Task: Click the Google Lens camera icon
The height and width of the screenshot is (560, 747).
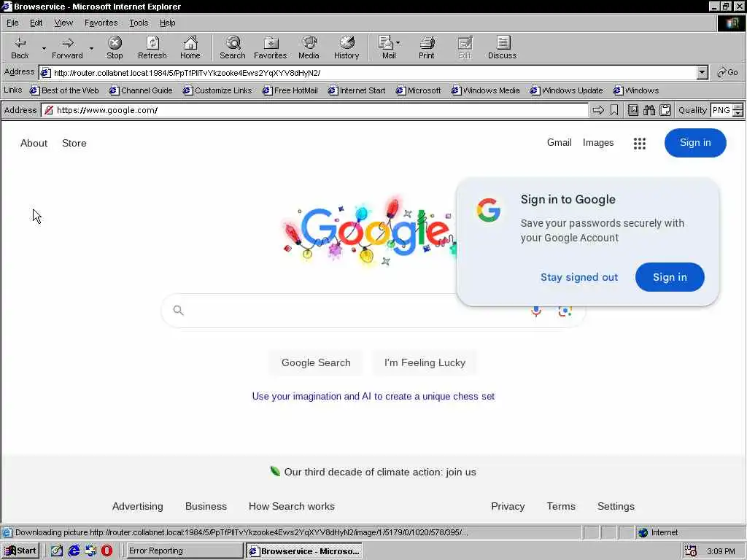Action: 565,311
